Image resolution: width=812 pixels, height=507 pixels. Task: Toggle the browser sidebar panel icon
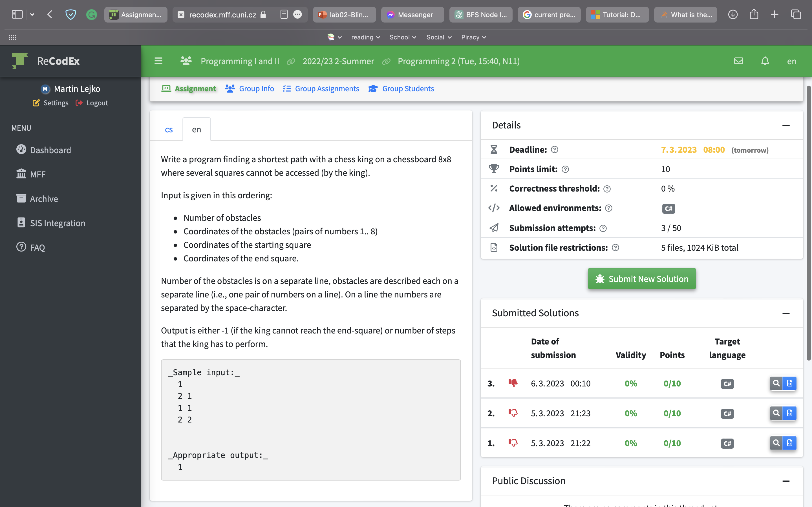[x=17, y=14]
